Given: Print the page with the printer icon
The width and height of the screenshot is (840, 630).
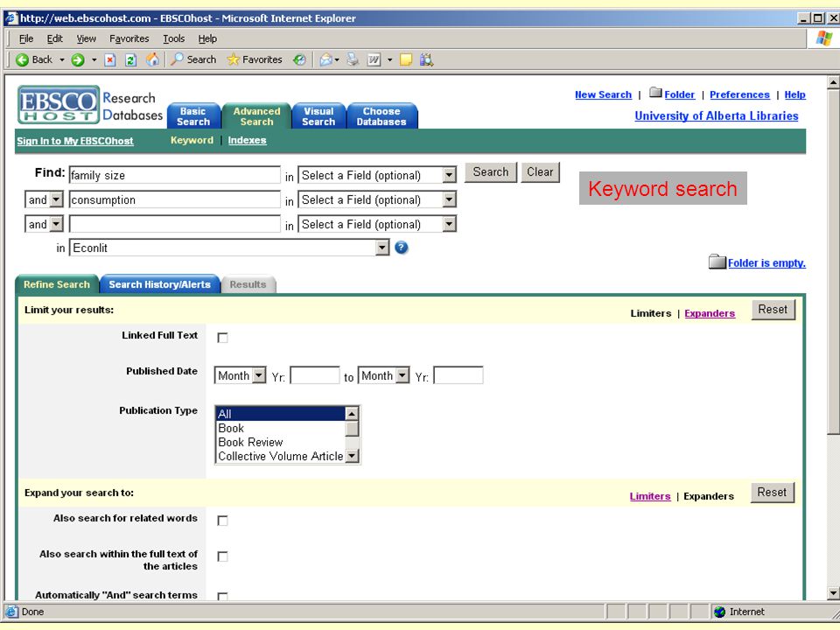Looking at the screenshot, I should (353, 59).
